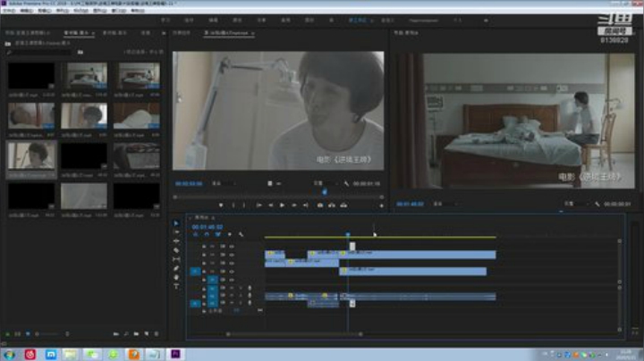Viewport: 644px width, 361px height.
Task: Open the Source monitor tab menu
Action: (252, 33)
